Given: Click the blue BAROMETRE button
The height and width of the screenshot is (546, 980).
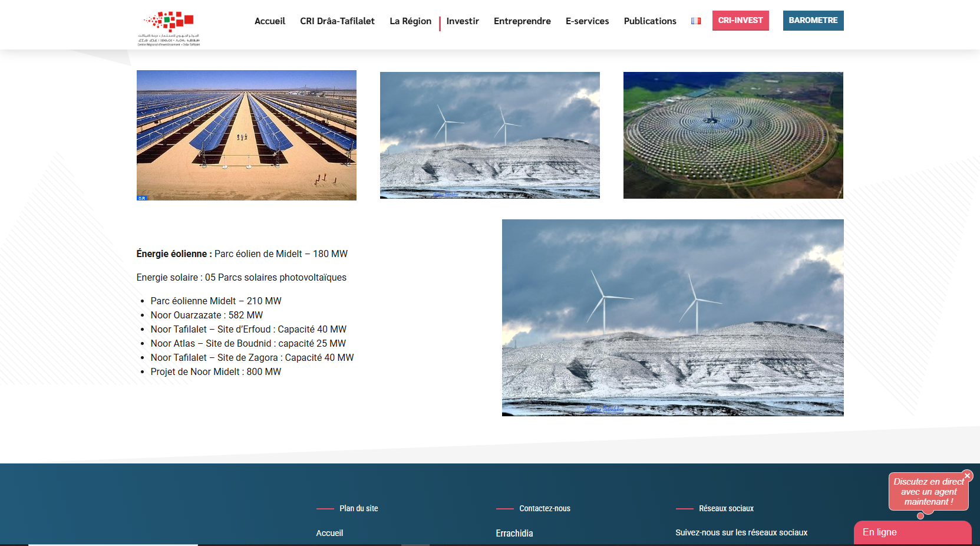Looking at the screenshot, I should pyautogui.click(x=813, y=21).
